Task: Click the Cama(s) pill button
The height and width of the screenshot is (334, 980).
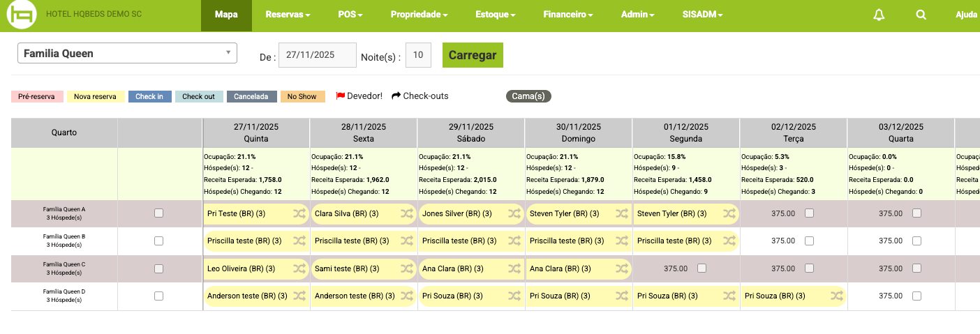Action: pyautogui.click(x=528, y=96)
